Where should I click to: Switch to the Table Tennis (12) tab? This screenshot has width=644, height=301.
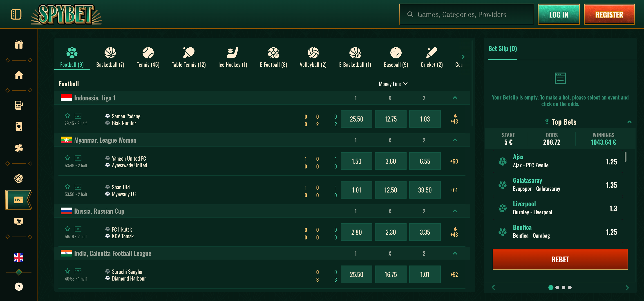pos(189,57)
